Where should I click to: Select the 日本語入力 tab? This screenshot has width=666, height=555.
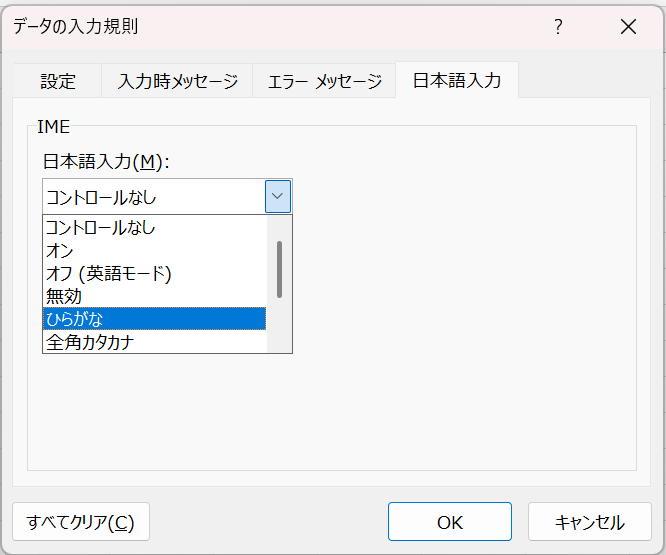(x=457, y=80)
